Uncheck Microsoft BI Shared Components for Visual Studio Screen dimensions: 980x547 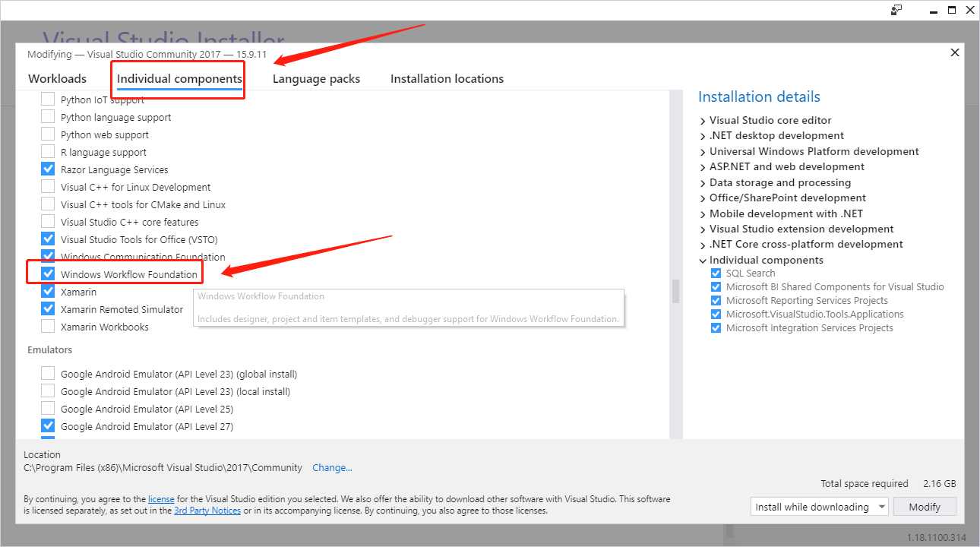(x=716, y=287)
